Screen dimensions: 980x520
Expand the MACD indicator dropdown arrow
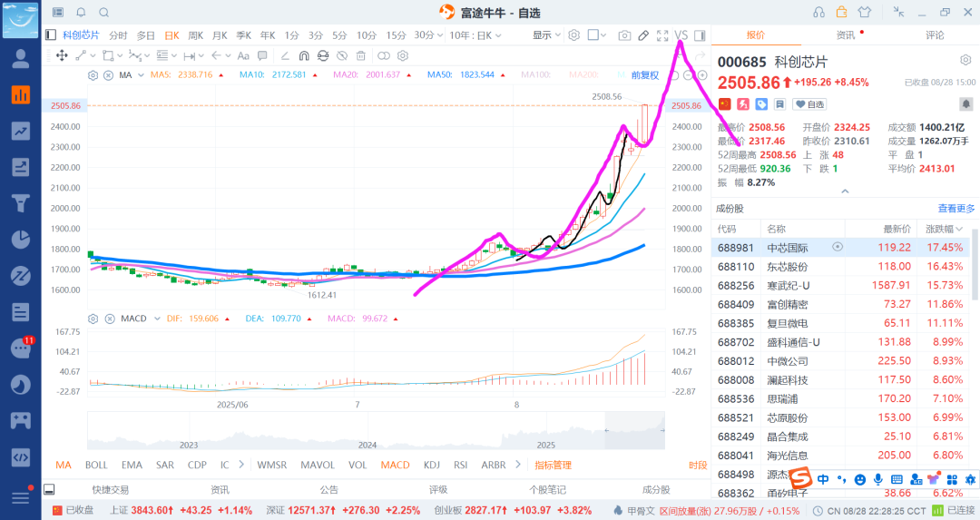coord(157,319)
